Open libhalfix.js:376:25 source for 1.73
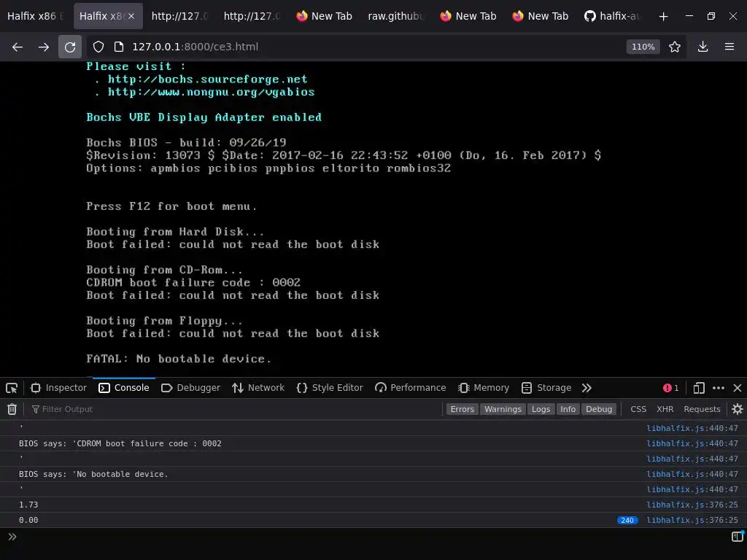Screen dimensions: 747x560 [692, 505]
